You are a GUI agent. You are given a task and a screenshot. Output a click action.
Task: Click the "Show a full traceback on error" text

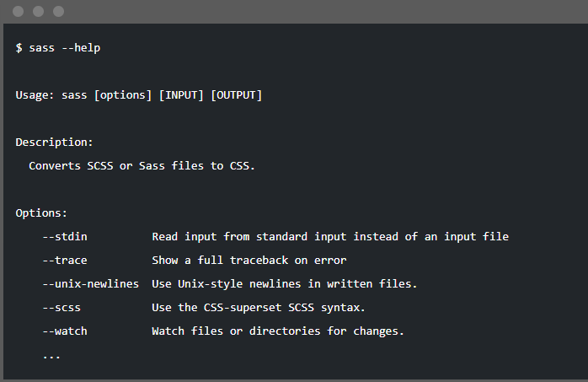click(249, 261)
